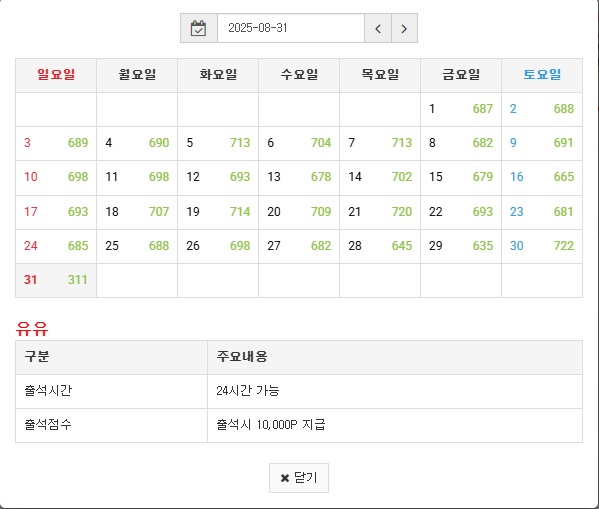Click the date field 2025-08-31

pos(291,28)
